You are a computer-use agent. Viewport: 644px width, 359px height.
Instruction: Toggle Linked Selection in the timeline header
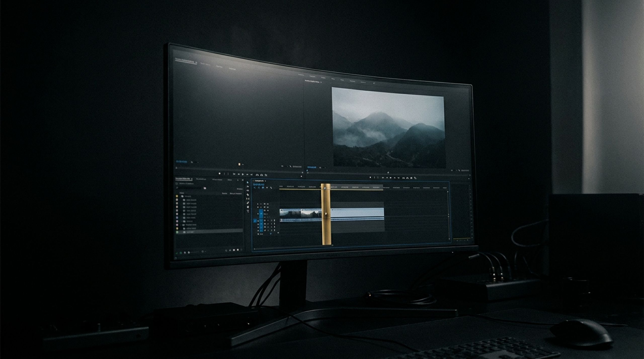[x=263, y=188]
